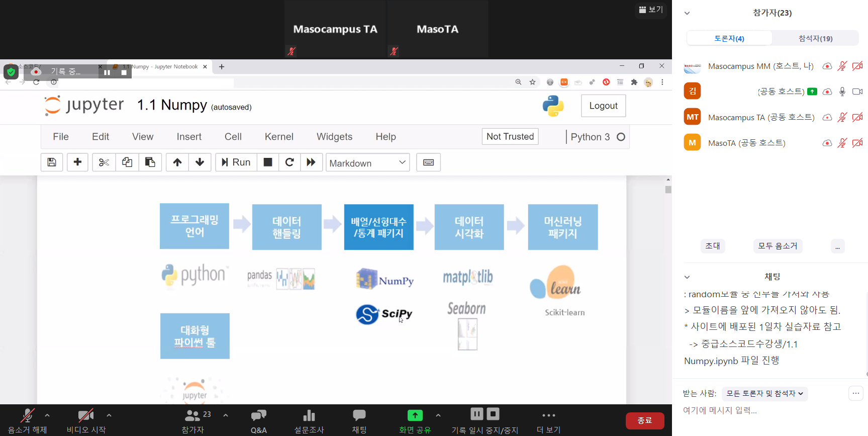Unmute microphone via 음소거 해제

point(27,420)
